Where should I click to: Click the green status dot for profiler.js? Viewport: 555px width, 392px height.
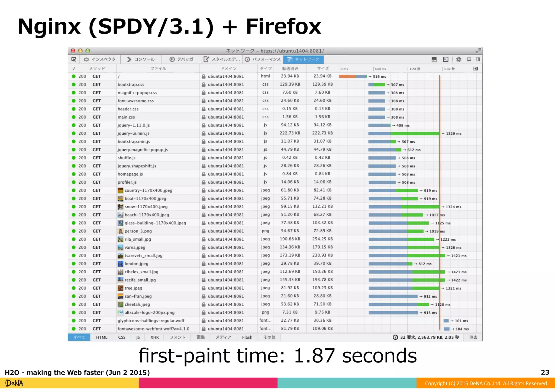pos(73,182)
